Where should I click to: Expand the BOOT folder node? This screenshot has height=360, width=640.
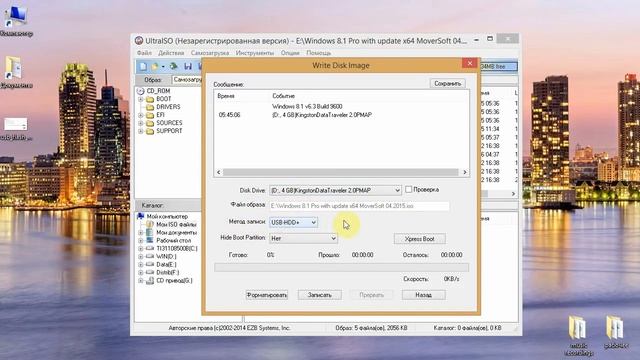tap(140, 99)
